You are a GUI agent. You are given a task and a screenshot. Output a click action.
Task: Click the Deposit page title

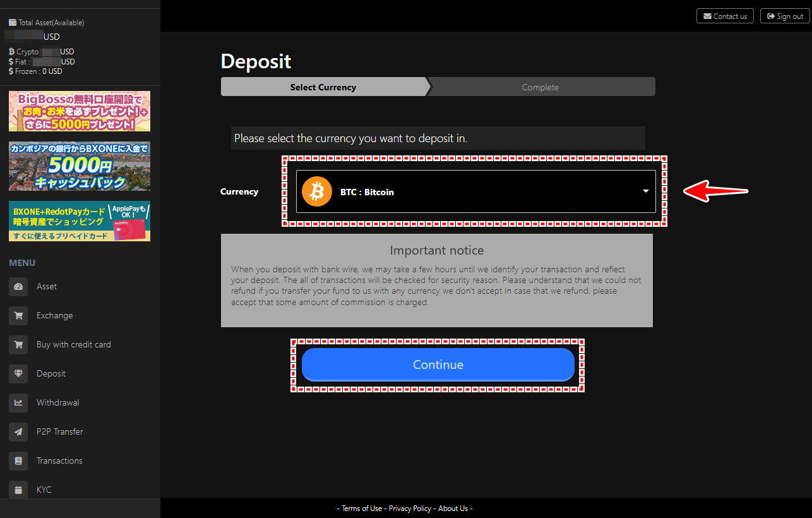[x=256, y=62]
